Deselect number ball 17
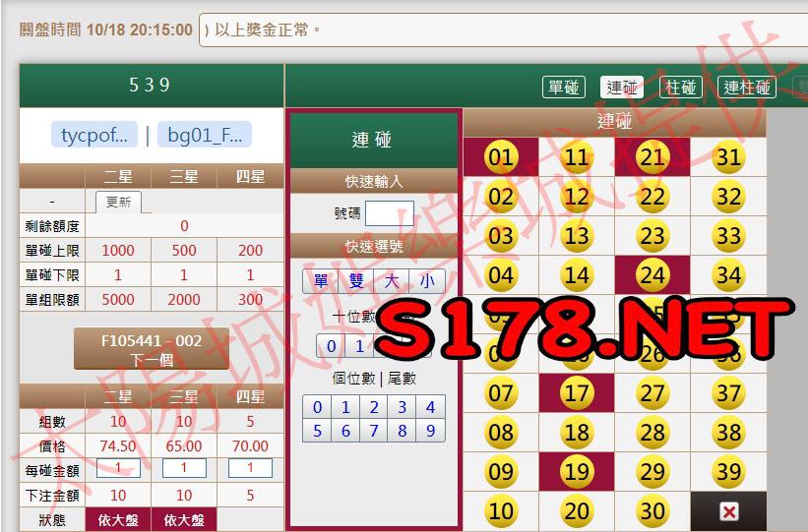808x532 pixels. 576,393
